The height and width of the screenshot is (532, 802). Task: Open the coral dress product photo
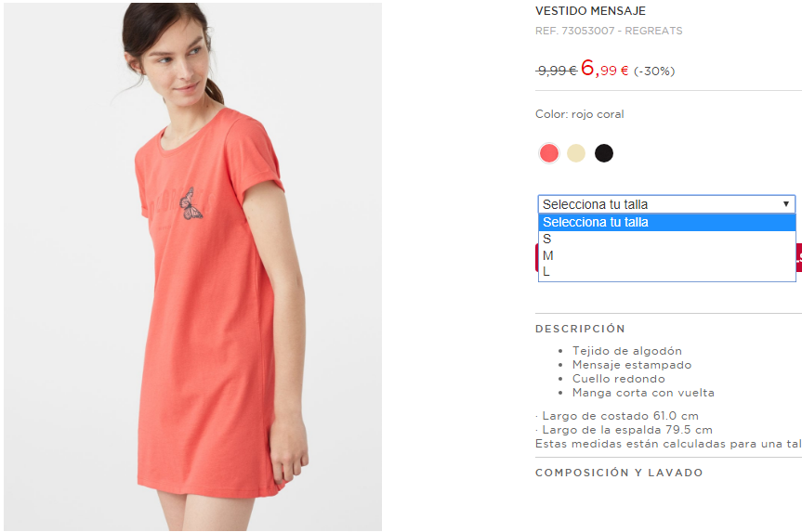(192, 266)
